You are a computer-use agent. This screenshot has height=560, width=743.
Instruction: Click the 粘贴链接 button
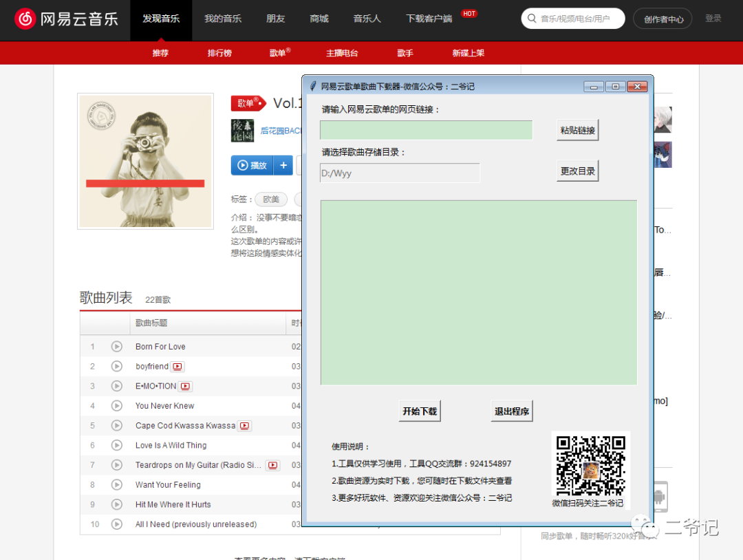click(x=578, y=130)
